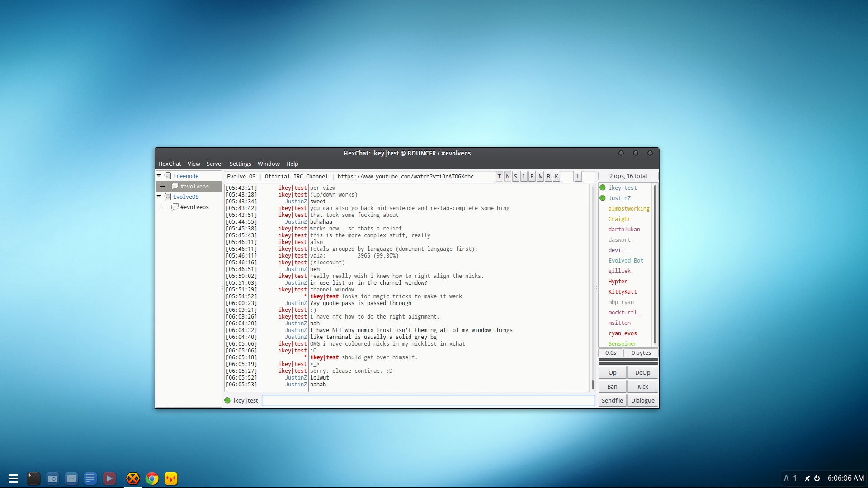Toggle user limit mode L
868x488 pixels.
click(578, 176)
